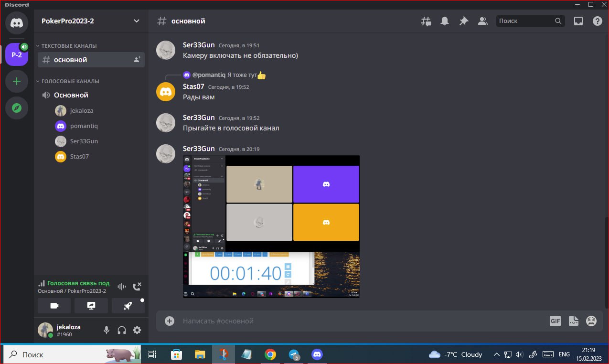This screenshot has width=609, height=364.
Task: Open the Inbox icon
Action: [x=578, y=21]
